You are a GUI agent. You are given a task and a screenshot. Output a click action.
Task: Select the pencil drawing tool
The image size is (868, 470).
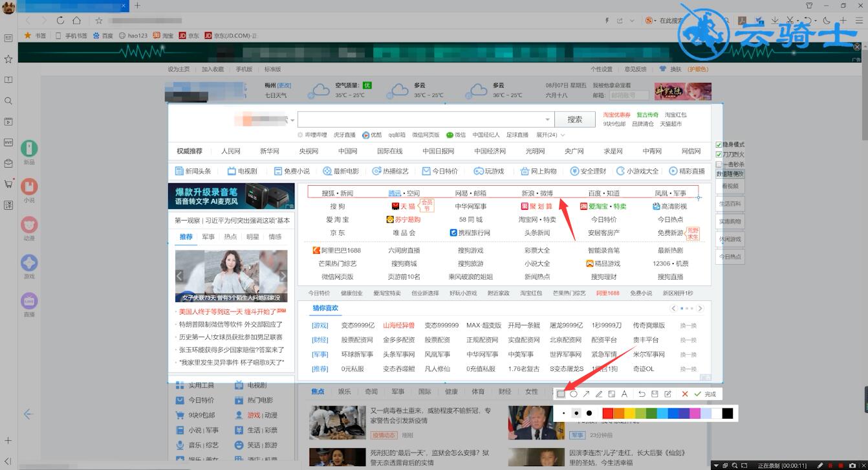[x=599, y=394]
